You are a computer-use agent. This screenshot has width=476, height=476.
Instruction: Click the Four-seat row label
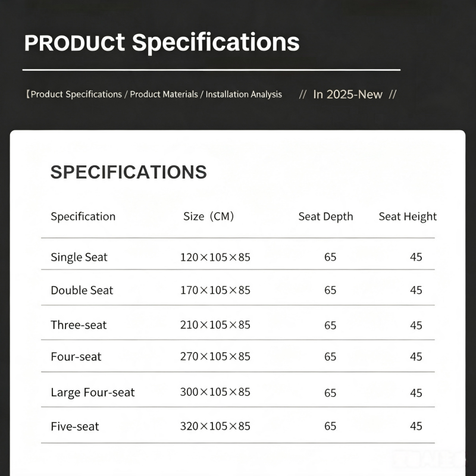point(76,356)
